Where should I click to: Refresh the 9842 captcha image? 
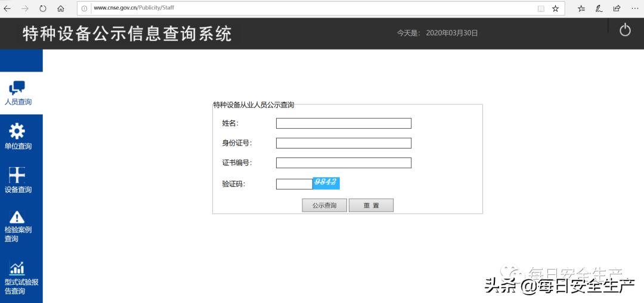coord(326,183)
